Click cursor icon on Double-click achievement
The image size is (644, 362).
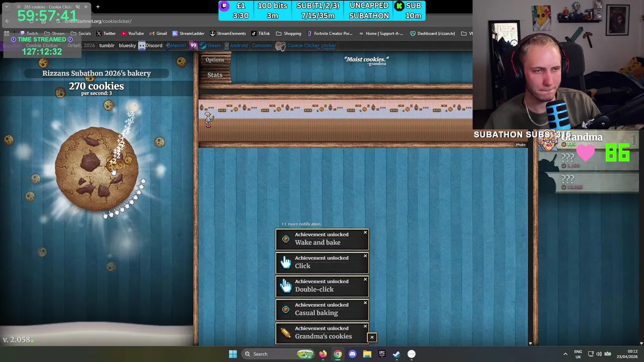click(286, 286)
